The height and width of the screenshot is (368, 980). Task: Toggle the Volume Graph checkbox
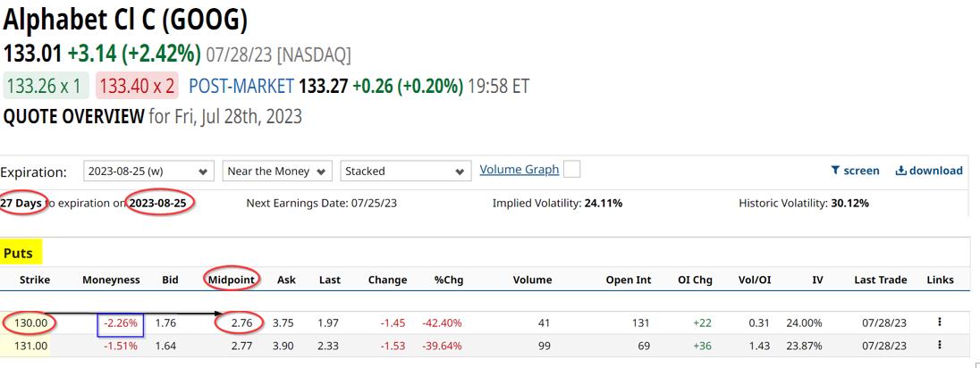coord(572,170)
